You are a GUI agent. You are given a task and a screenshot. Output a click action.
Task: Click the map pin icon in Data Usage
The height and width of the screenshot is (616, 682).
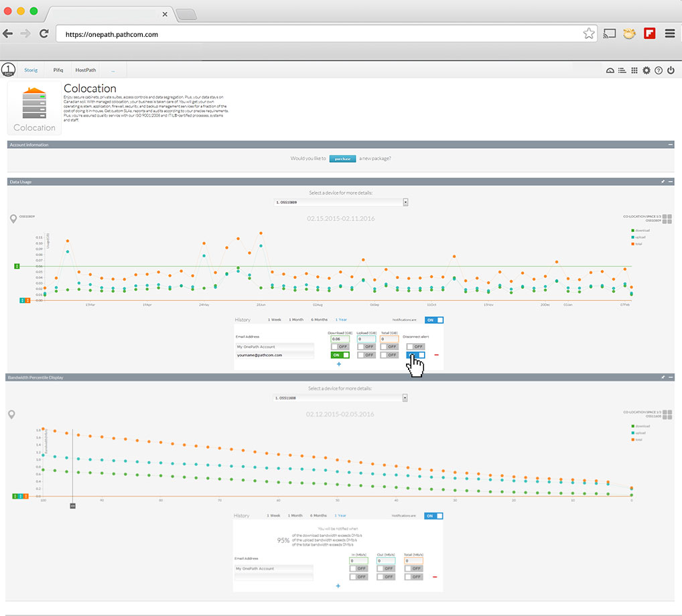click(x=13, y=219)
